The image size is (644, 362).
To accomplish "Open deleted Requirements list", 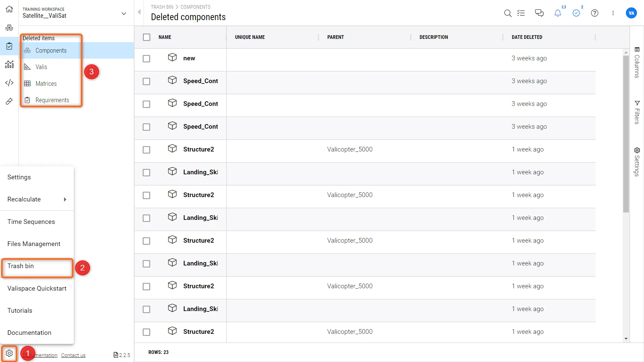I will point(52,100).
